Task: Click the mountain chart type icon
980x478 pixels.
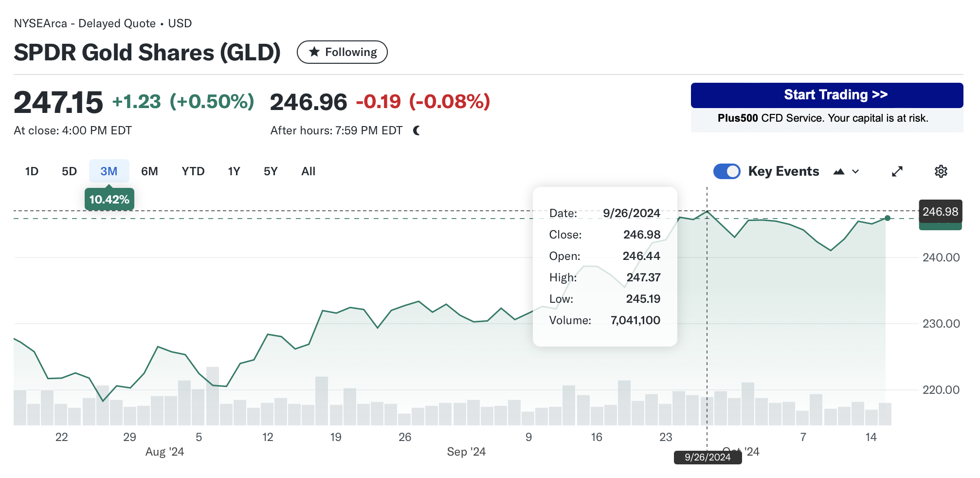Action: click(838, 171)
